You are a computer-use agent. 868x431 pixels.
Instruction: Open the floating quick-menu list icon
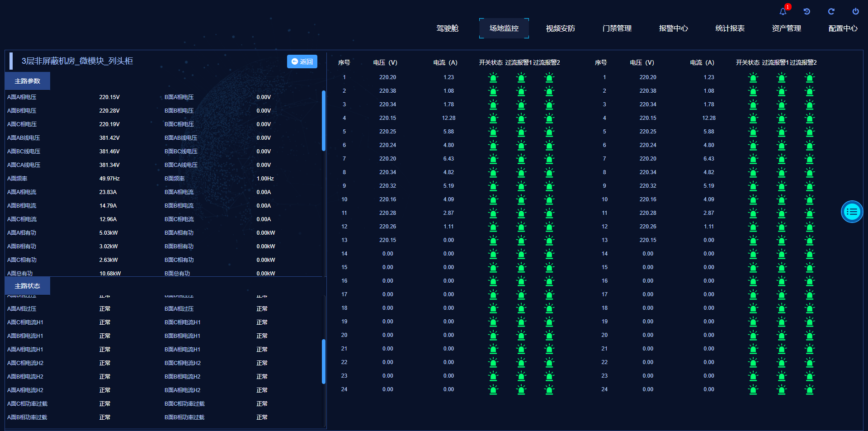pyautogui.click(x=852, y=211)
